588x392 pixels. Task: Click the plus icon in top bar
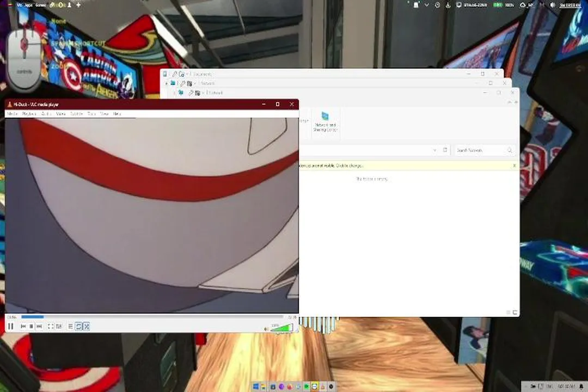pyautogui.click(x=78, y=5)
